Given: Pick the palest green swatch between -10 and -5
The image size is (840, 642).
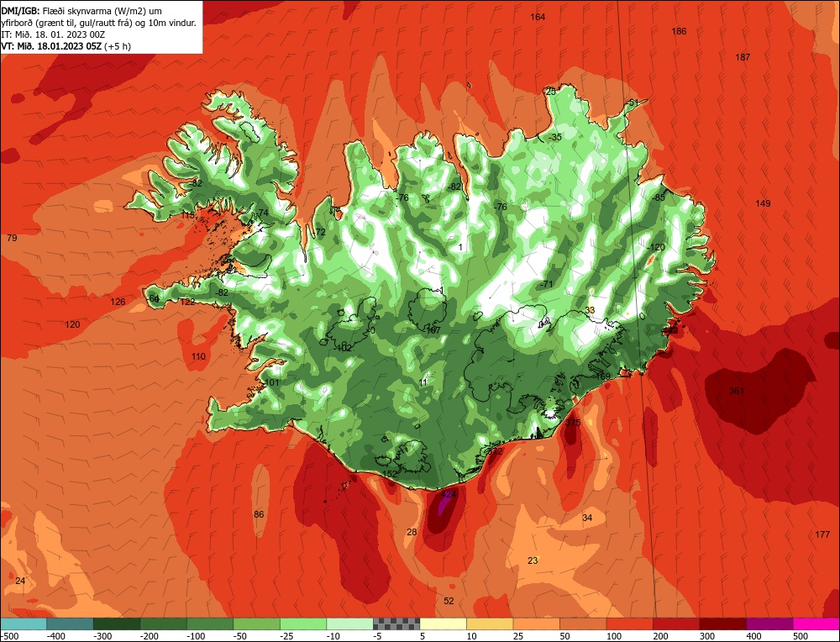Looking at the screenshot, I should [x=349, y=624].
